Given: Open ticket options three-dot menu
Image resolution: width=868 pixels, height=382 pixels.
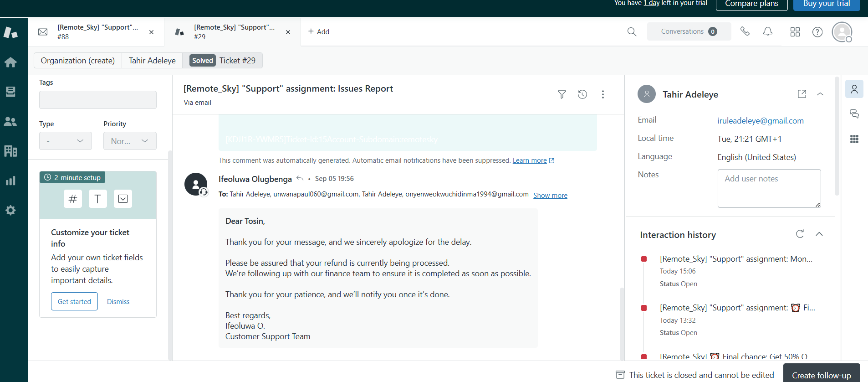Looking at the screenshot, I should [x=603, y=94].
